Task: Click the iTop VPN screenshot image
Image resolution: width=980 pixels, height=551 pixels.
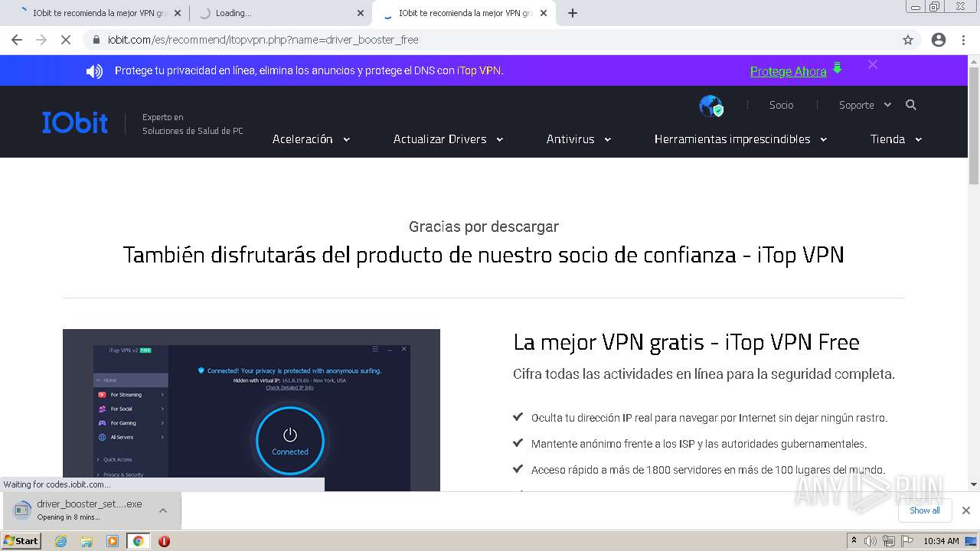Action: click(251, 410)
